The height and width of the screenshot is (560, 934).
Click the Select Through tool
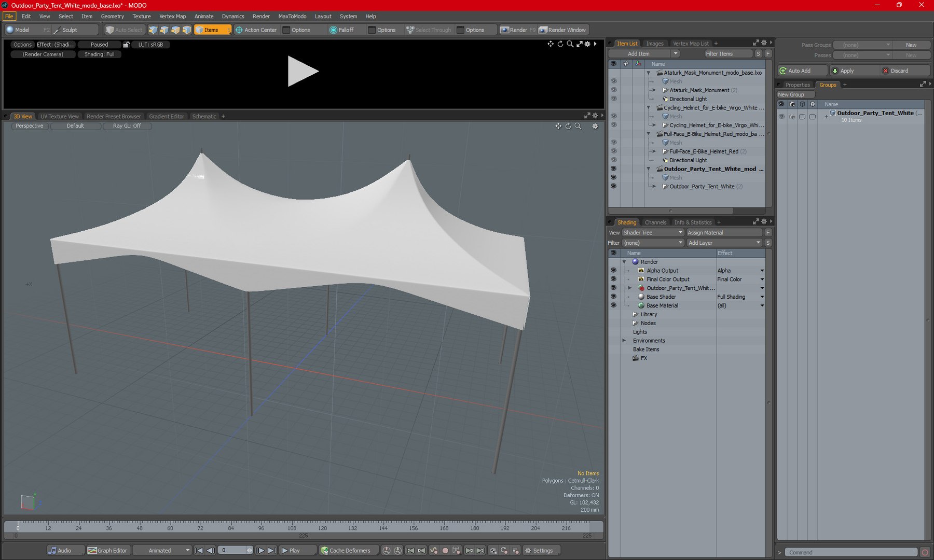429,30
